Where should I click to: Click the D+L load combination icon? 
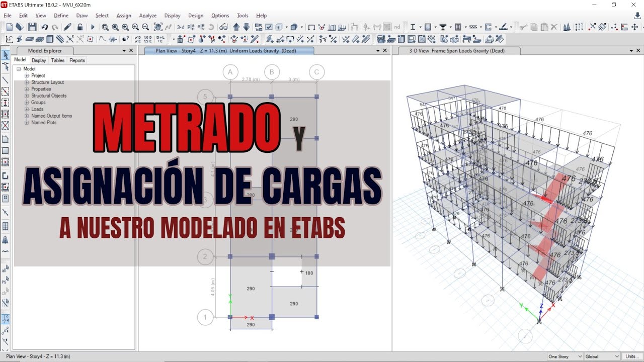click(160, 39)
